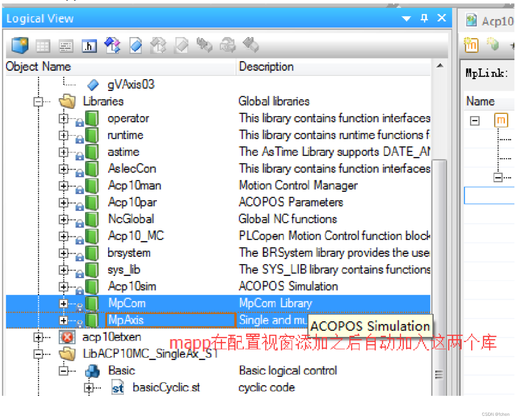Click the green library icon beside MpAxis

[x=92, y=320]
